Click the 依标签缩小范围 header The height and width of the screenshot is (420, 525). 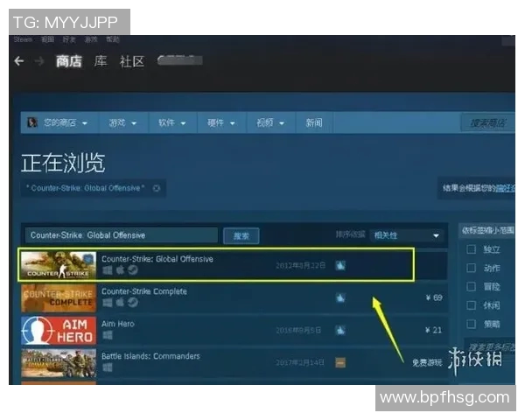coord(488,230)
